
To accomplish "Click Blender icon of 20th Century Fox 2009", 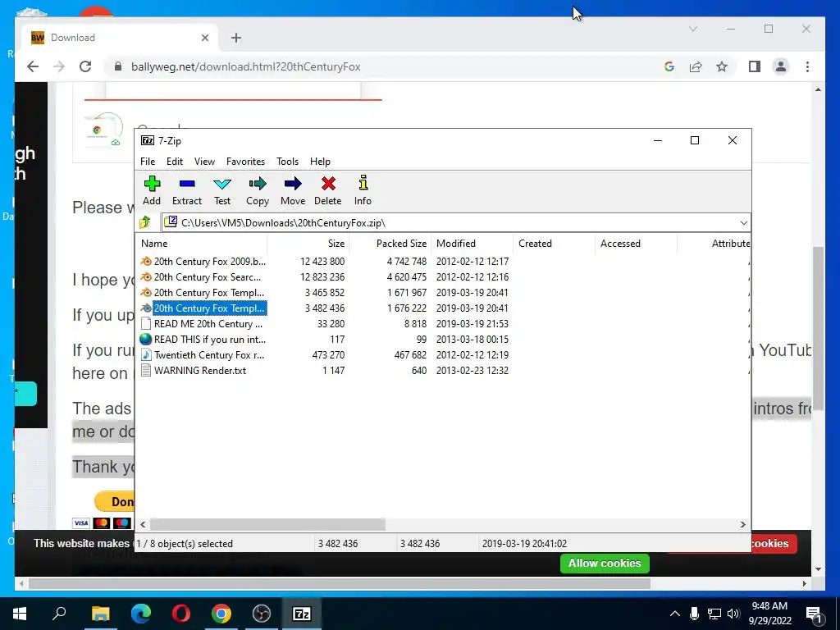I will [146, 262].
